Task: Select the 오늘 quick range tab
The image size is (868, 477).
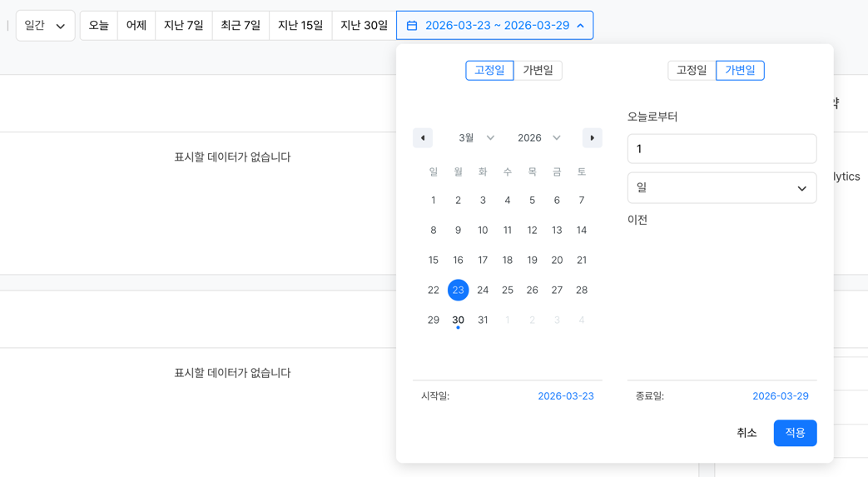Action: pos(99,26)
